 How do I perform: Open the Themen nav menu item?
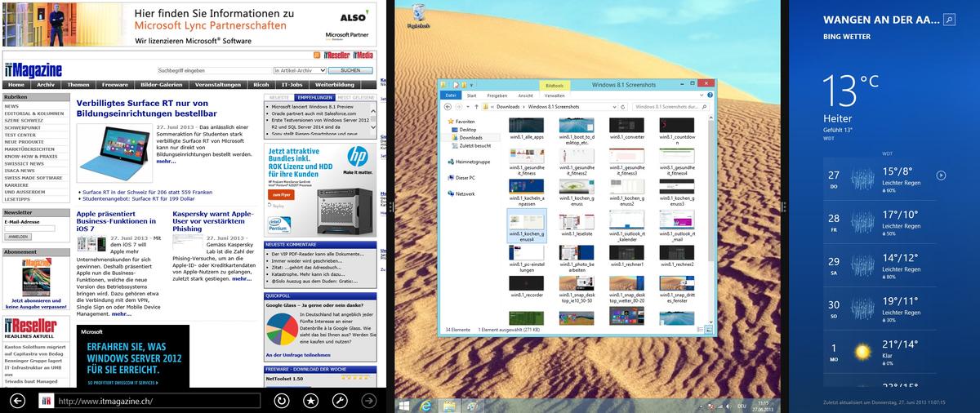pos(78,85)
